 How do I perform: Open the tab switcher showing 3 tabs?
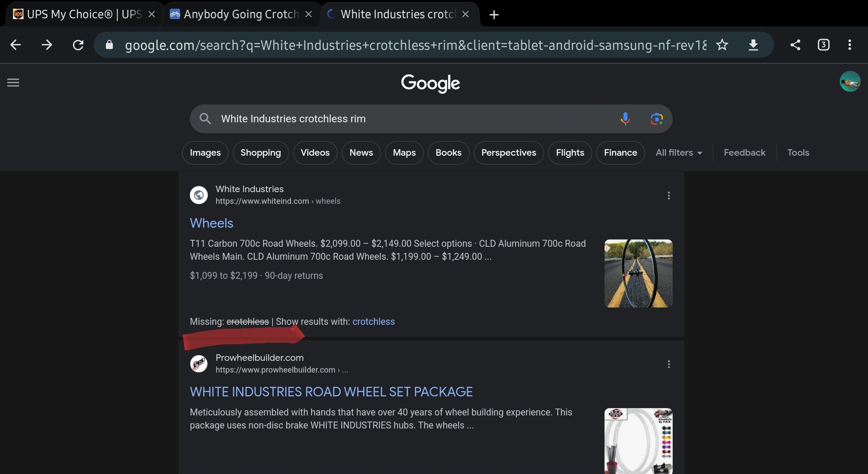tap(823, 45)
